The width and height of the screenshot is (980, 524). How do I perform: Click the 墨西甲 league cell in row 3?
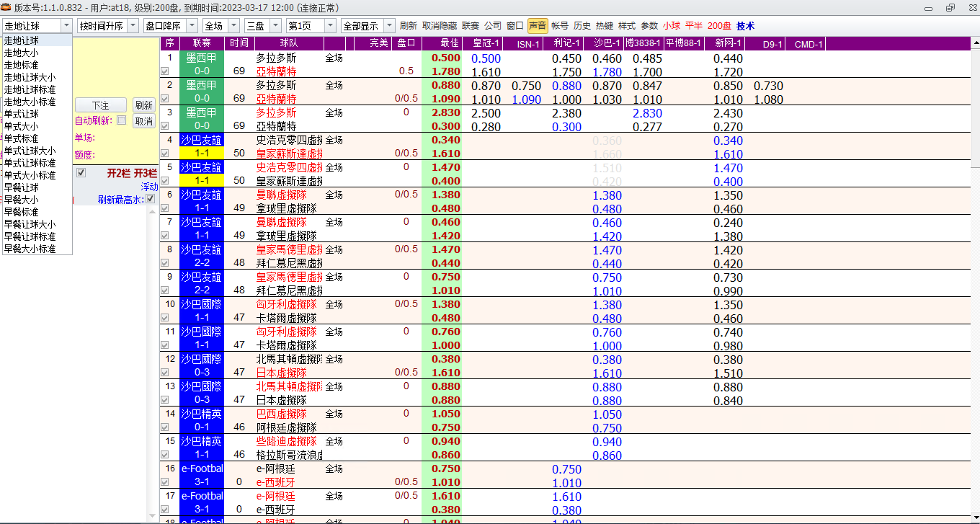click(x=201, y=112)
